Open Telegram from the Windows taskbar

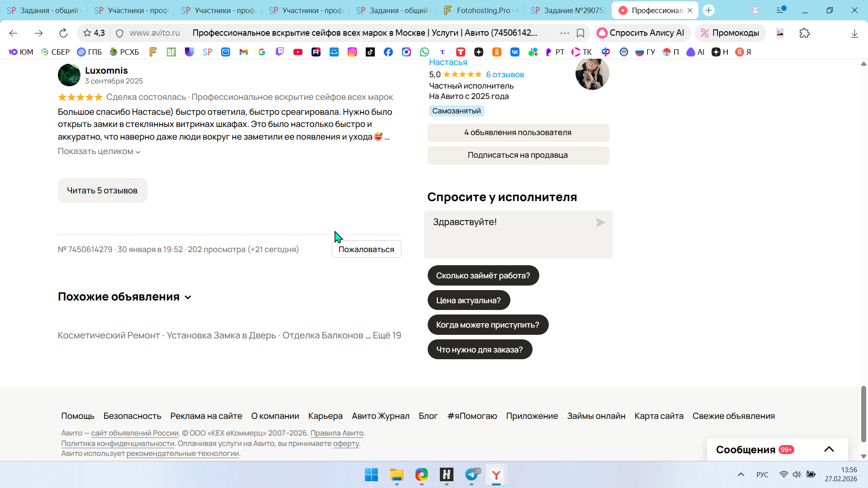pyautogui.click(x=472, y=474)
